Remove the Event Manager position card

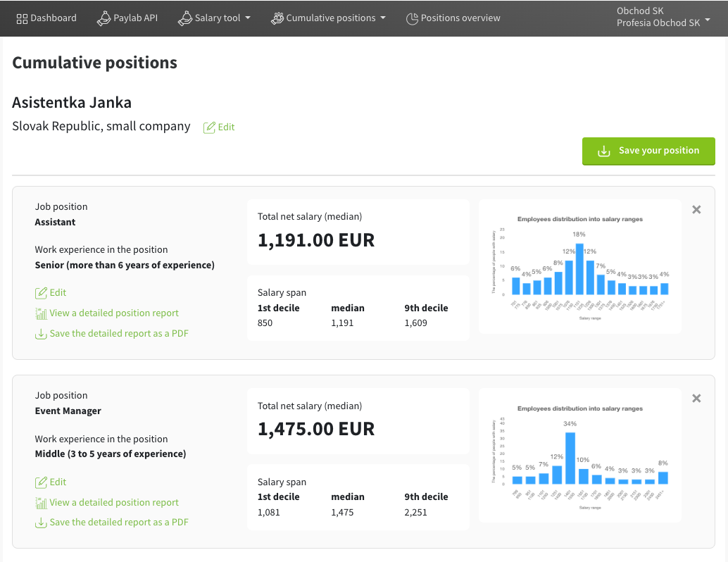pyautogui.click(x=696, y=398)
